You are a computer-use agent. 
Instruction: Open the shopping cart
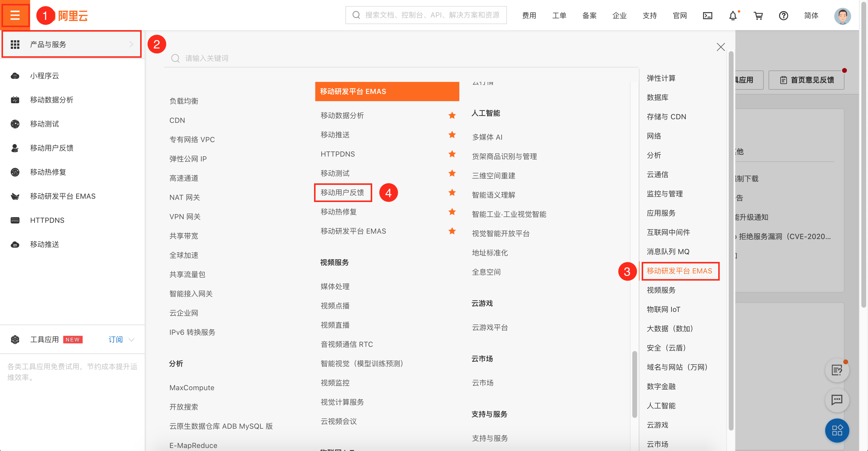[x=758, y=15]
